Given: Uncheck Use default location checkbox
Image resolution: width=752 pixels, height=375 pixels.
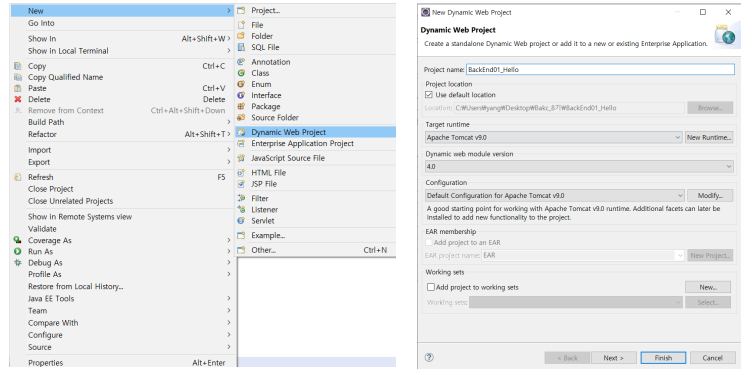Looking at the screenshot, I should [429, 95].
